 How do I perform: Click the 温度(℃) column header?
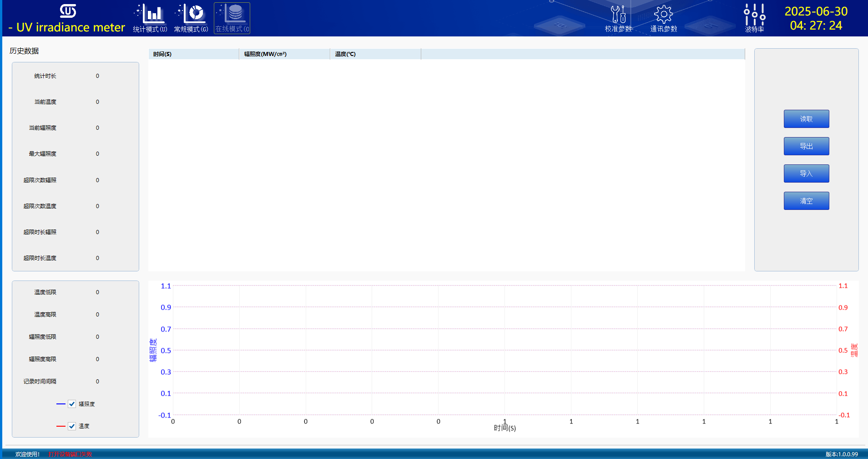click(x=375, y=54)
